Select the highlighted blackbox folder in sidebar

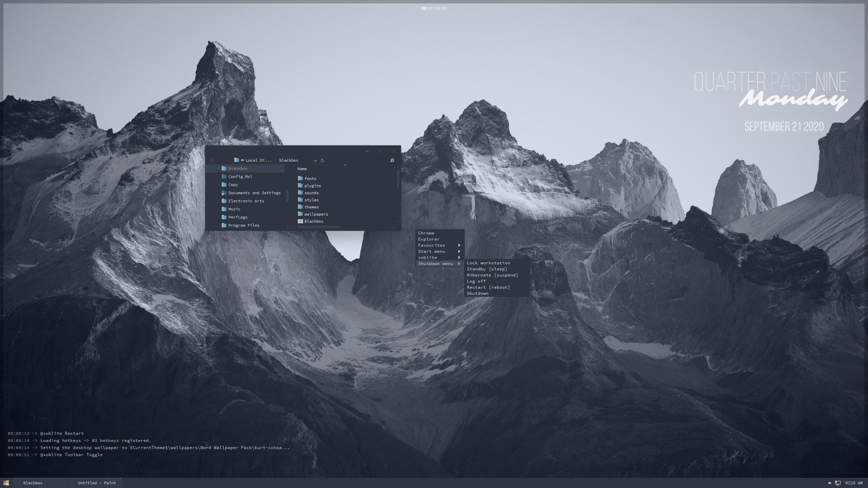pos(238,168)
